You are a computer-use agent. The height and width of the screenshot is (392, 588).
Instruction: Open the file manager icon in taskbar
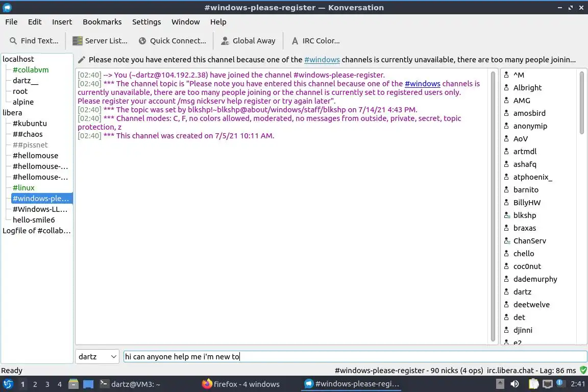tap(73, 384)
